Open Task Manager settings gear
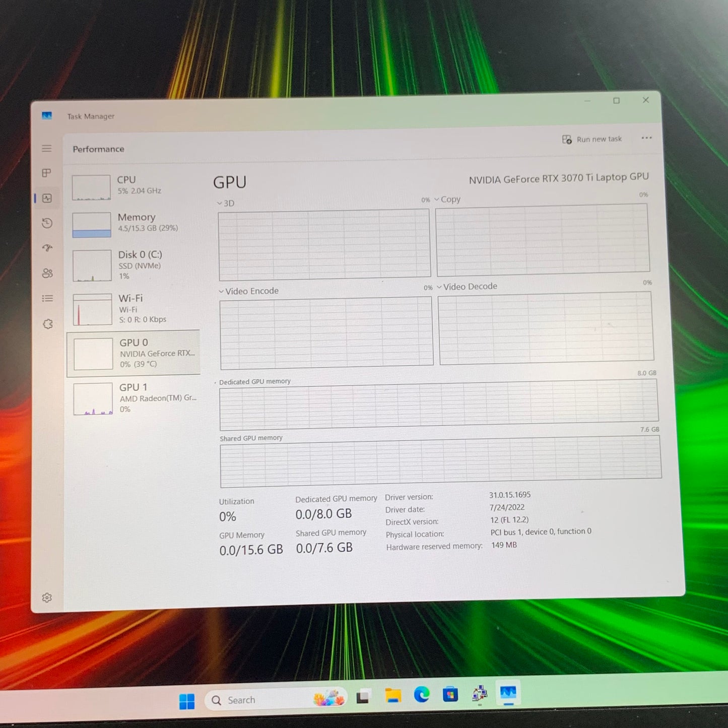This screenshot has height=728, width=728. [x=47, y=598]
